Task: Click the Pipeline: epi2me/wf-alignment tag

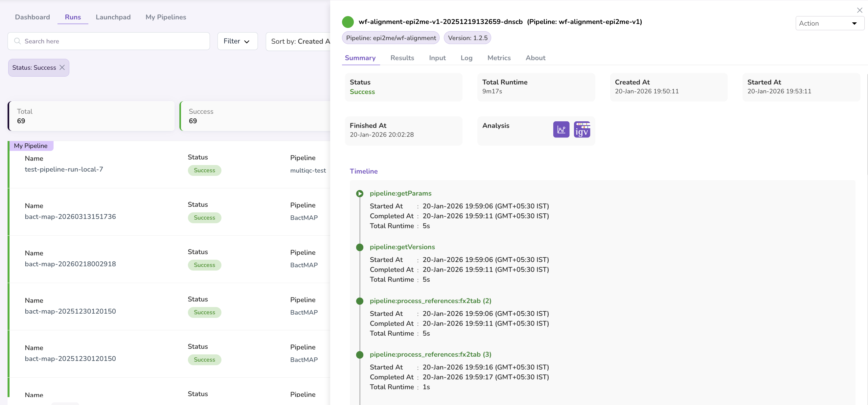Action: (391, 38)
